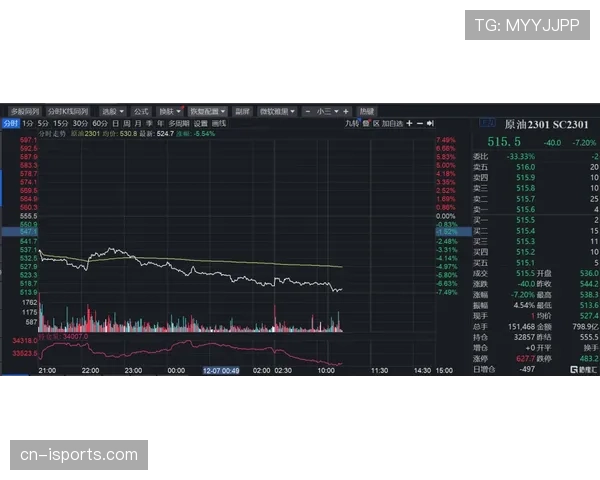Add contract via 加自选 button
The image size is (600, 480).
pos(392,123)
